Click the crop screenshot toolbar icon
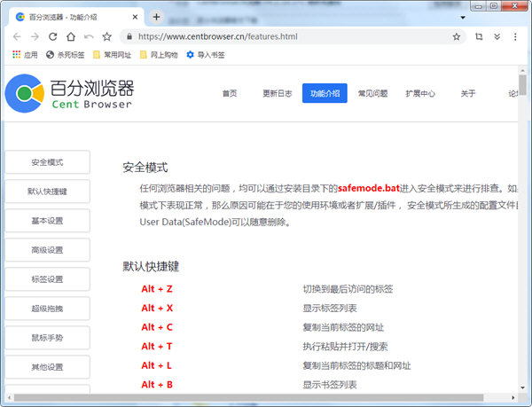The height and width of the screenshot is (407, 532). click(x=479, y=36)
